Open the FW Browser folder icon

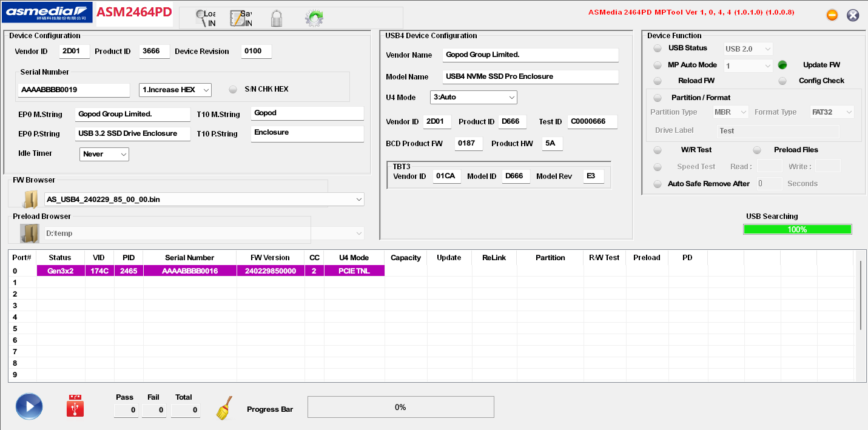tap(30, 199)
